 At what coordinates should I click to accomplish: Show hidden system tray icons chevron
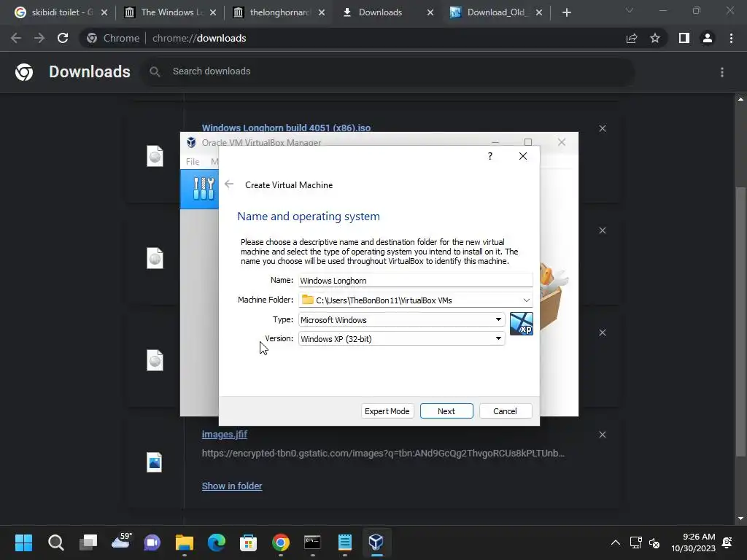point(616,542)
